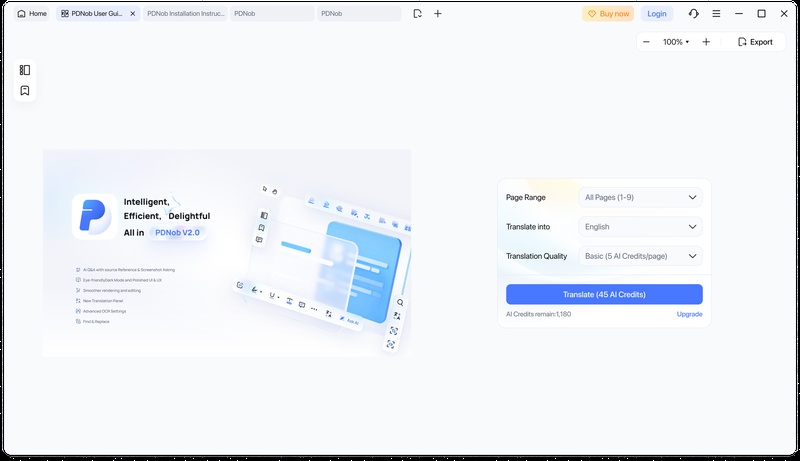Viewport: 800px width, 461px height.
Task: Open the fourth tab labeled PDNob
Action: point(359,14)
